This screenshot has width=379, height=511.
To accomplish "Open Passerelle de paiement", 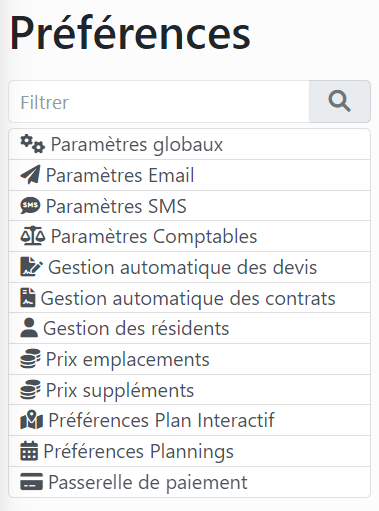I will click(189, 482).
